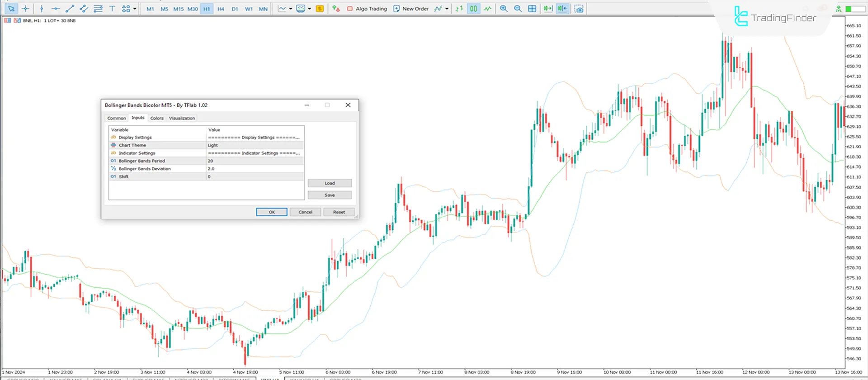868x380 pixels.
Task: Switch chart to MN timeframe
Action: (x=263, y=9)
